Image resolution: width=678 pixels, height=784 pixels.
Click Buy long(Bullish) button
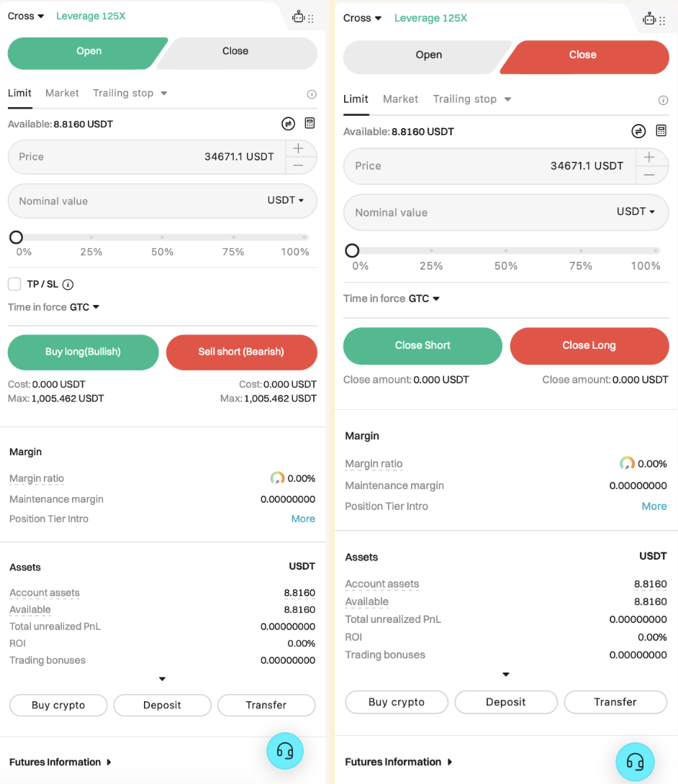coord(83,352)
